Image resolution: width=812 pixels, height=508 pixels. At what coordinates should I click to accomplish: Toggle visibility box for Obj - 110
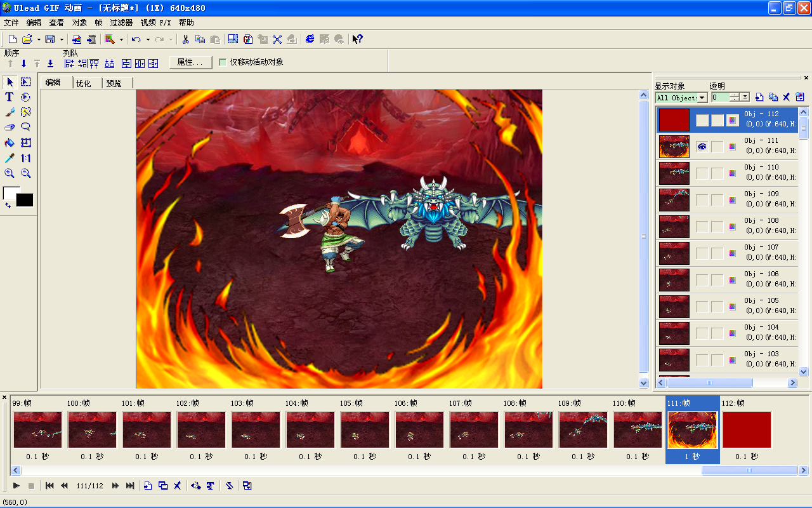[702, 173]
